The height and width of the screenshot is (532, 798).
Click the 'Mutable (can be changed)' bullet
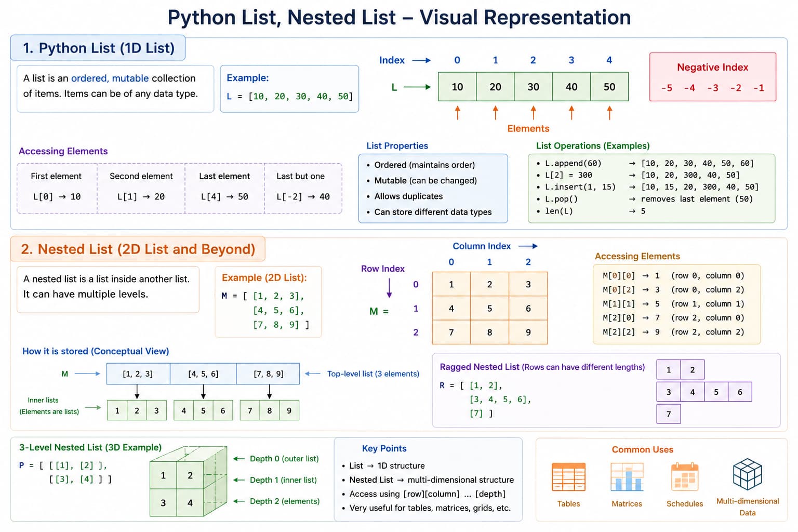point(421,181)
